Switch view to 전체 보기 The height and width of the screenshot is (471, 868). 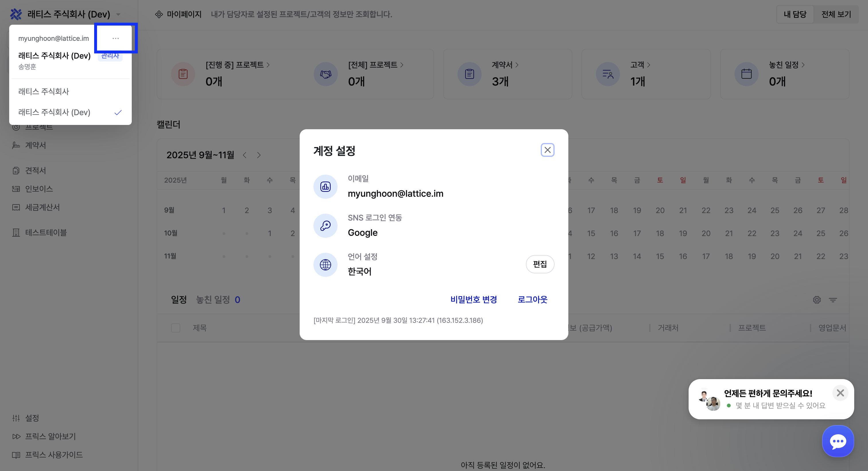[x=836, y=14]
